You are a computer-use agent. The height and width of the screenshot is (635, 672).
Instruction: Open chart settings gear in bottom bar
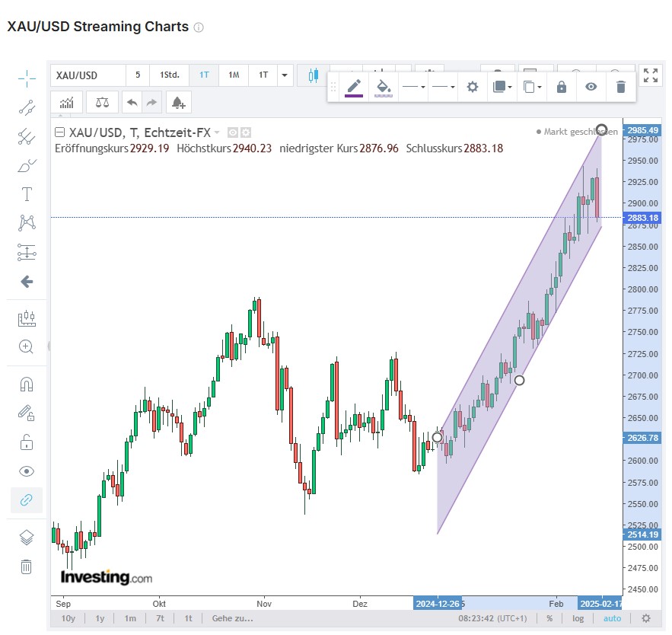click(x=646, y=618)
